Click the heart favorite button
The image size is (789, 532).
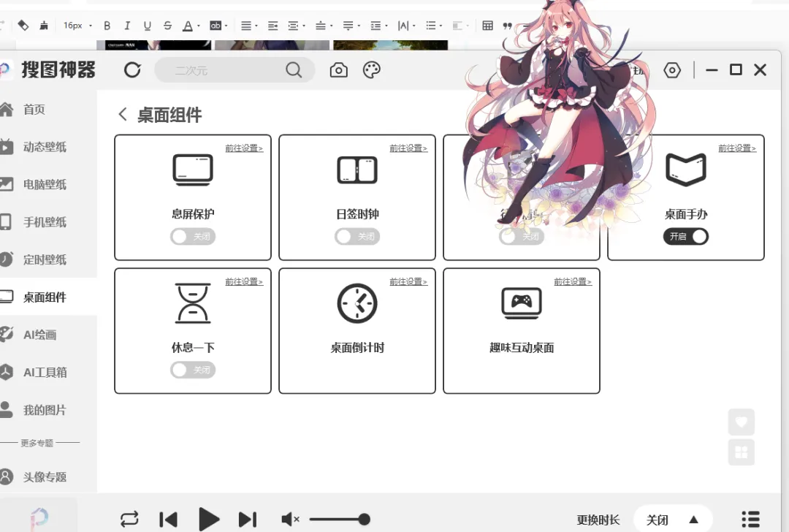point(742,422)
